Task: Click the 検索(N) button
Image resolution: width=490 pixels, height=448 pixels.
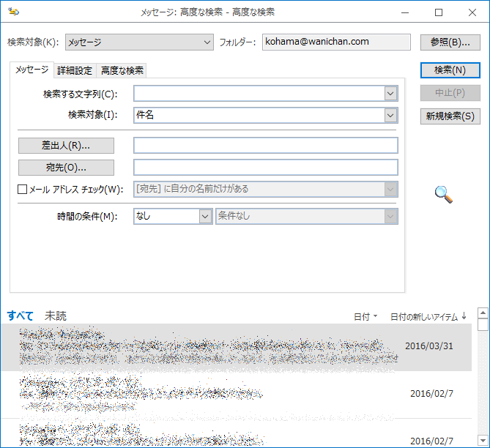Action: click(450, 70)
